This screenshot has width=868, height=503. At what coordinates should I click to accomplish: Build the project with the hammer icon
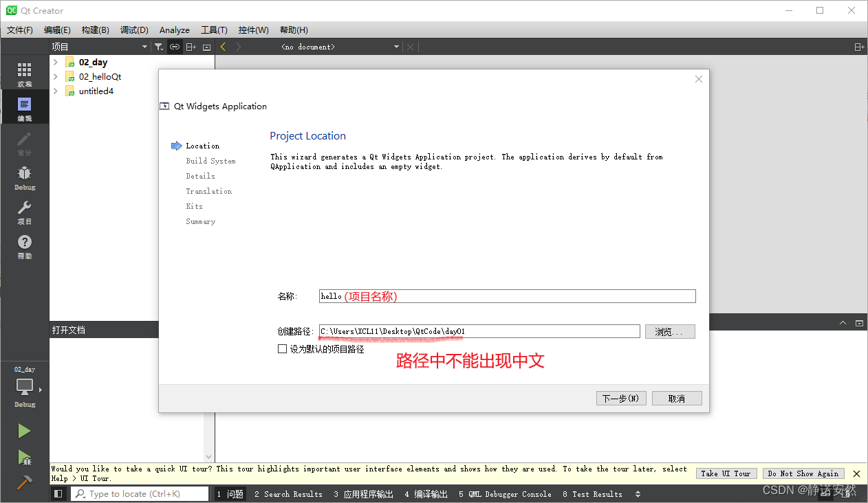(x=24, y=483)
